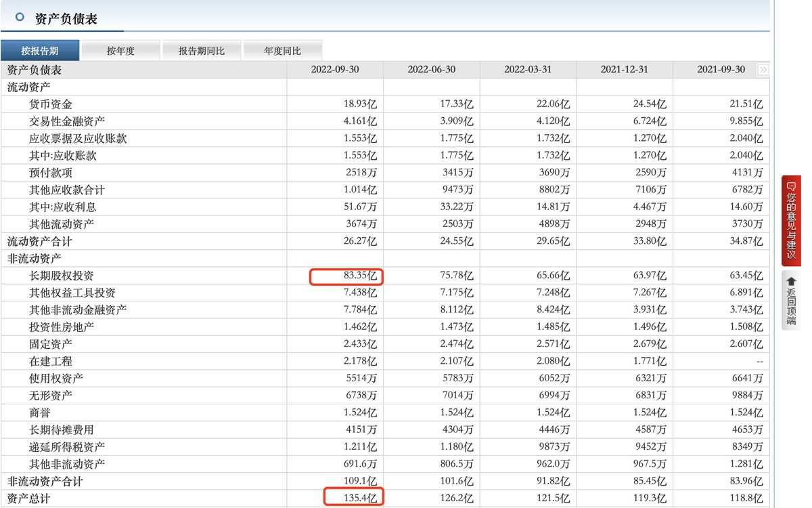Click the 长期待摊费用 row label
Viewport: 812px width, 508px height.
coord(62,430)
